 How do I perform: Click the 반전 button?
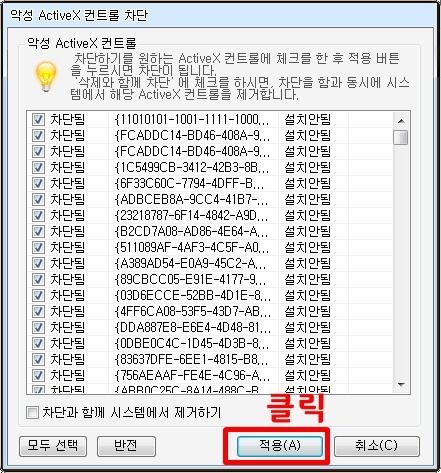click(126, 446)
